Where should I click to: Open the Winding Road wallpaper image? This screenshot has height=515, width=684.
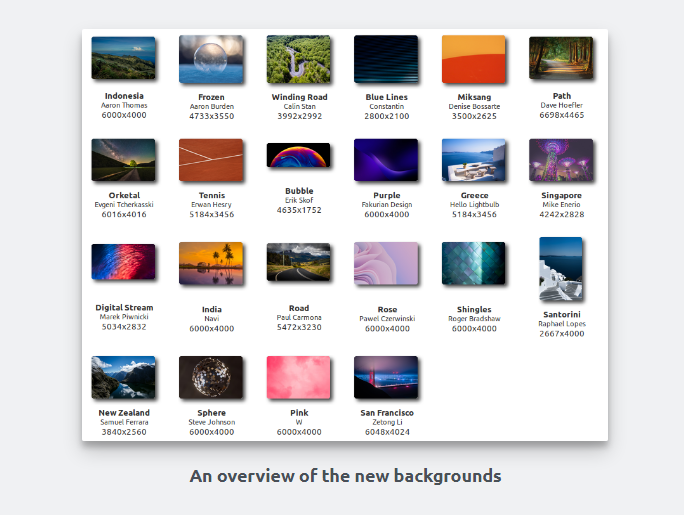point(298,58)
